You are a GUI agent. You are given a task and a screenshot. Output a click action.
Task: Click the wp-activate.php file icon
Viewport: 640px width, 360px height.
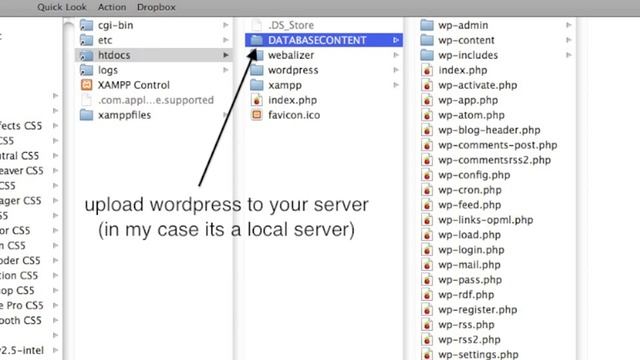[x=427, y=85]
